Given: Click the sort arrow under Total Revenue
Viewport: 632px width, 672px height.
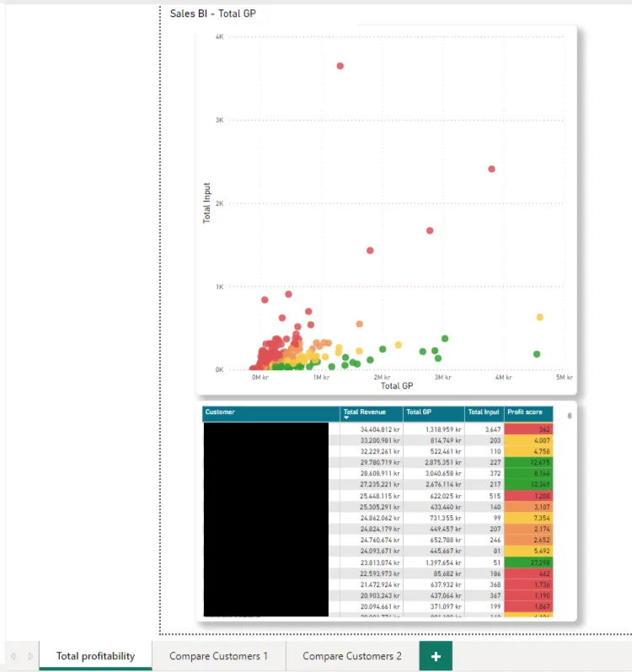Looking at the screenshot, I should click(346, 418).
